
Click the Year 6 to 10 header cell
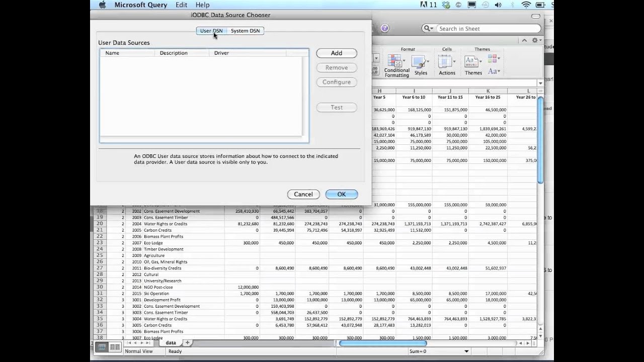pos(414,97)
